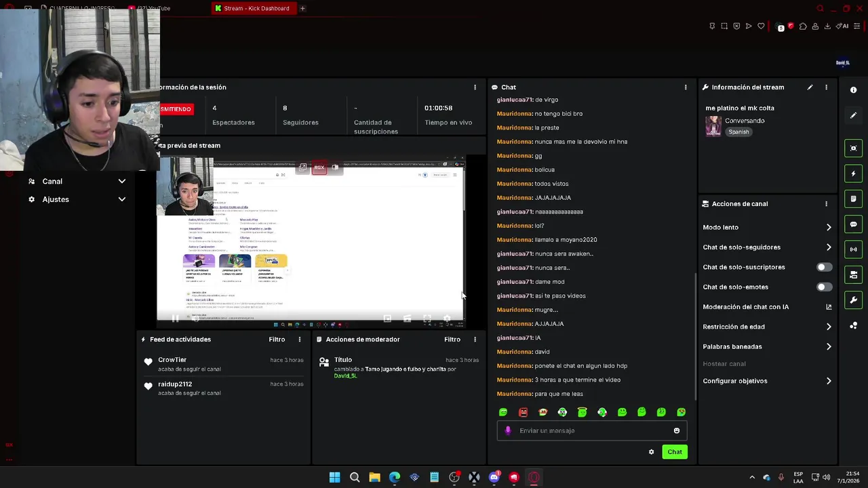This screenshot has height=488, width=868.
Task: Click the David_5L profile avatar
Action: pos(843,62)
